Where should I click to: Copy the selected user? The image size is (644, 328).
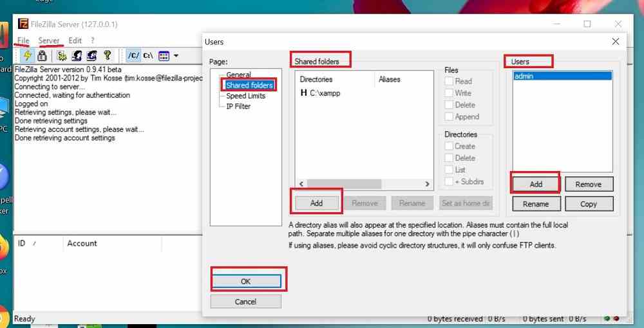click(x=589, y=204)
